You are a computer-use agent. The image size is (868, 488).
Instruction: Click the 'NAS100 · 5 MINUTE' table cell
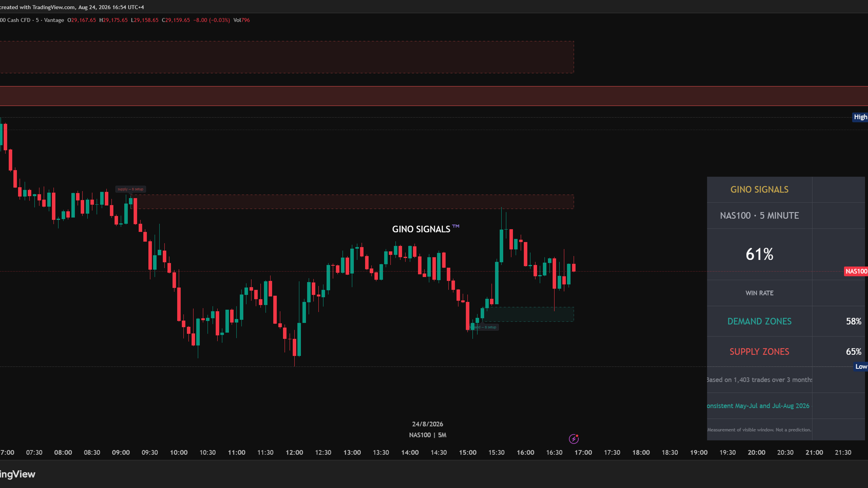pos(759,216)
